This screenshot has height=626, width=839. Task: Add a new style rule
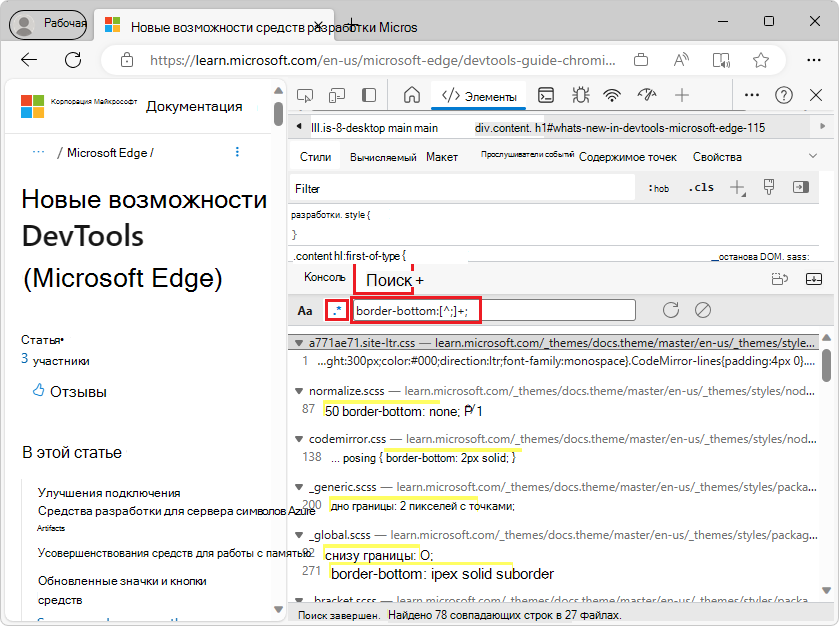tap(737, 188)
